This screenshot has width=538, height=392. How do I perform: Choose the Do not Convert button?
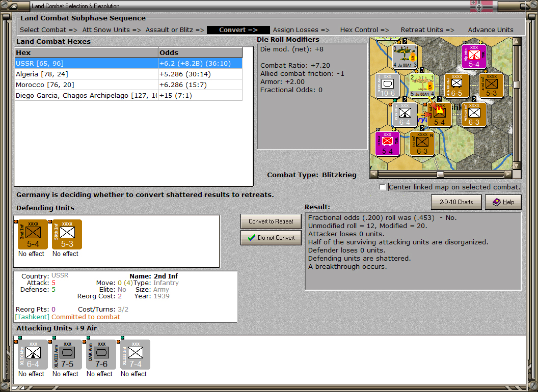[271, 238]
